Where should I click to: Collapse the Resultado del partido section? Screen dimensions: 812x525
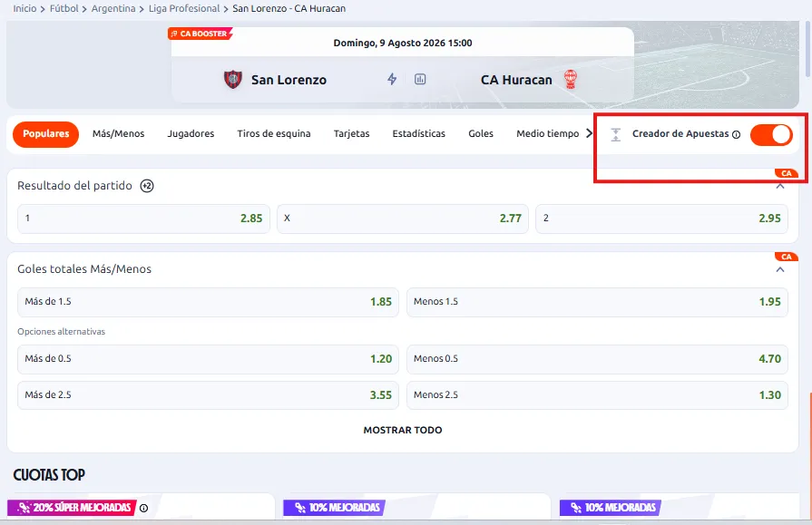coord(780,186)
